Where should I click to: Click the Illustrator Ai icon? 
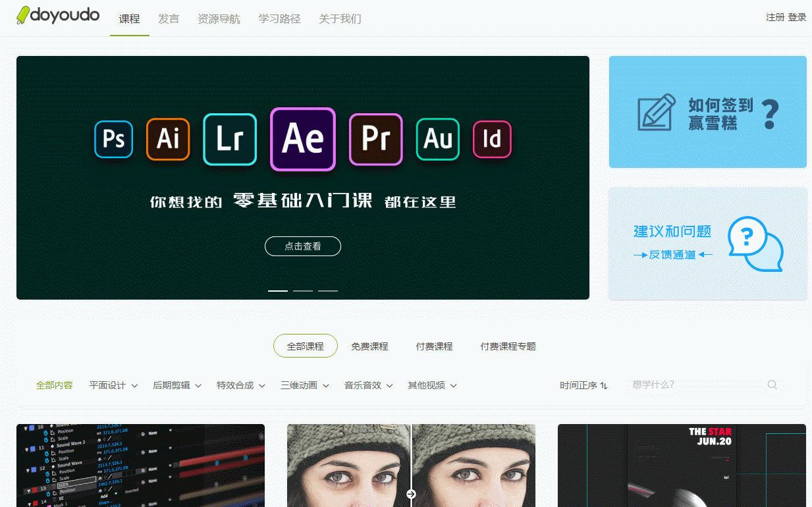coord(169,139)
